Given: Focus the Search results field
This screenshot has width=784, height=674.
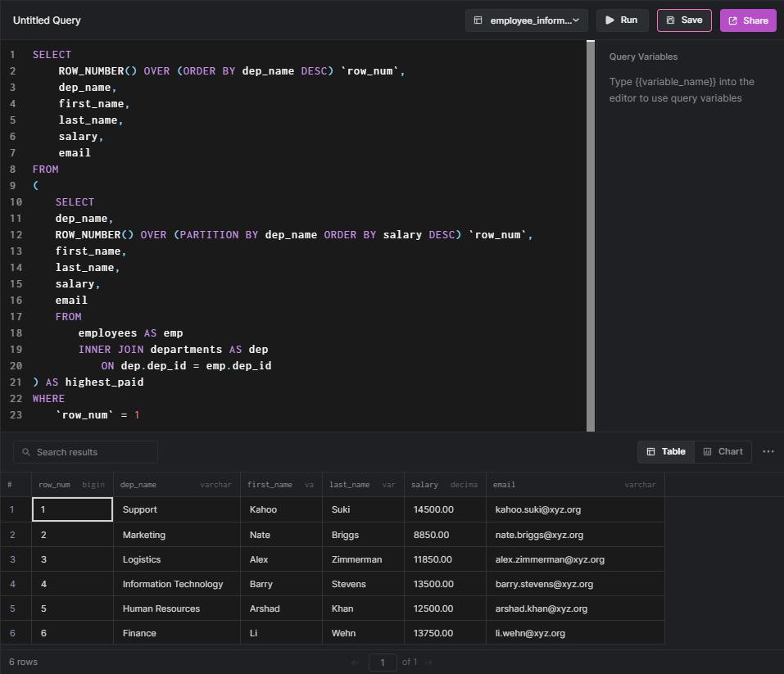Looking at the screenshot, I should click(x=85, y=452).
